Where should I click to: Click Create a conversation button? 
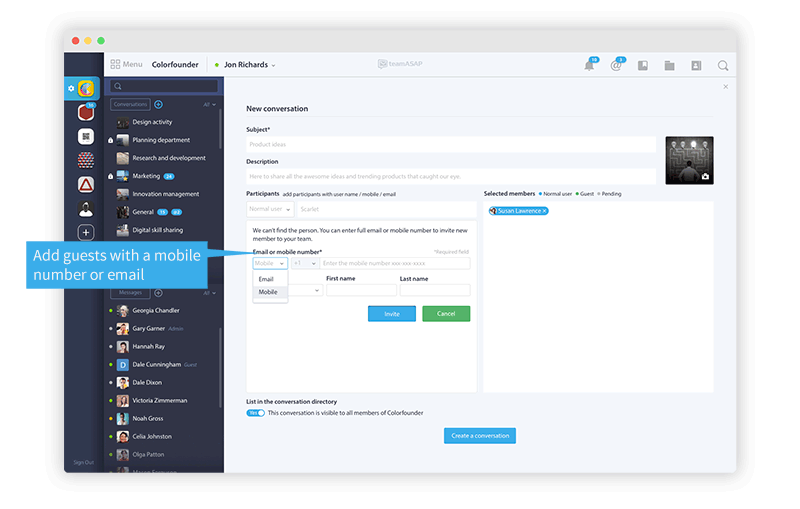click(480, 436)
